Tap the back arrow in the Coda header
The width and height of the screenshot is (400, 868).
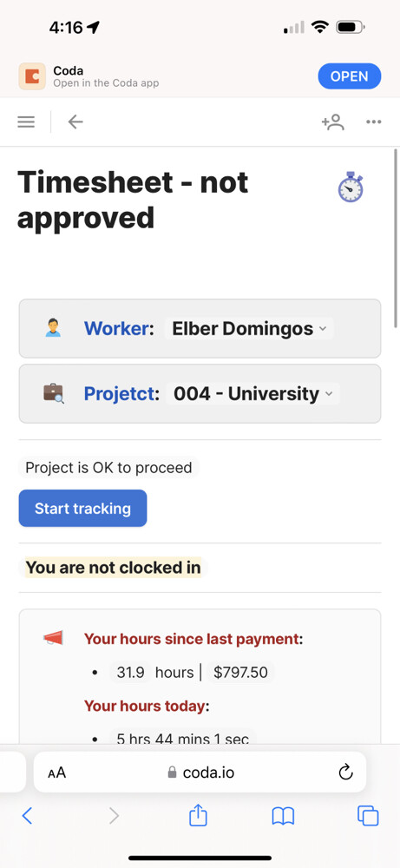75,122
